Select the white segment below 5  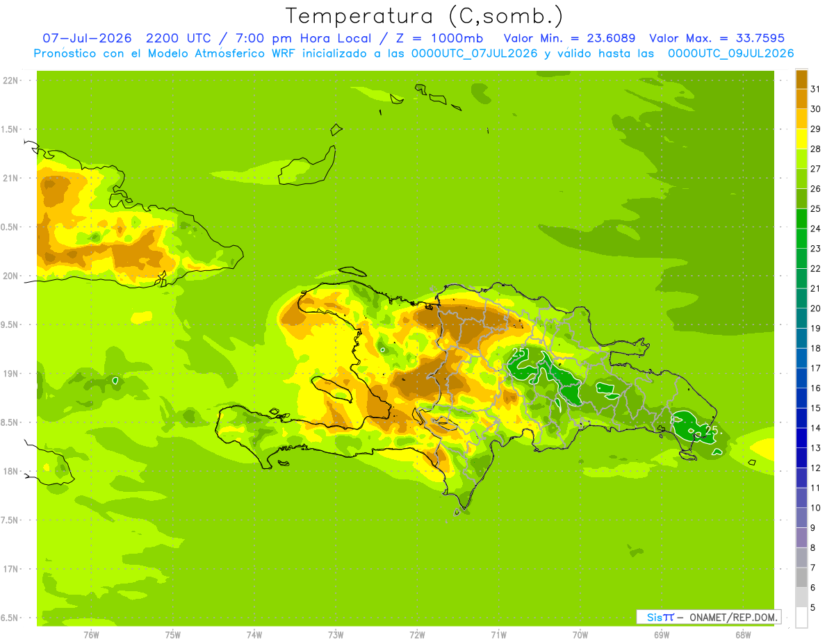(801, 617)
